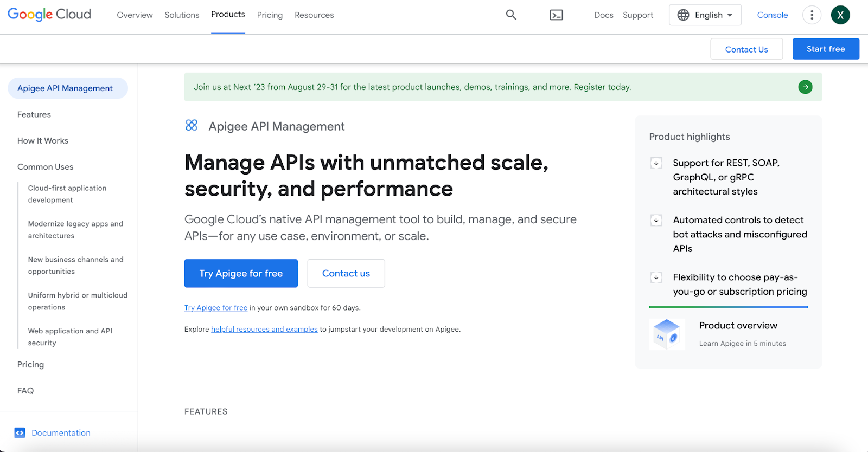Jump to Features in the sidebar
This screenshot has width=868, height=452.
coord(34,115)
